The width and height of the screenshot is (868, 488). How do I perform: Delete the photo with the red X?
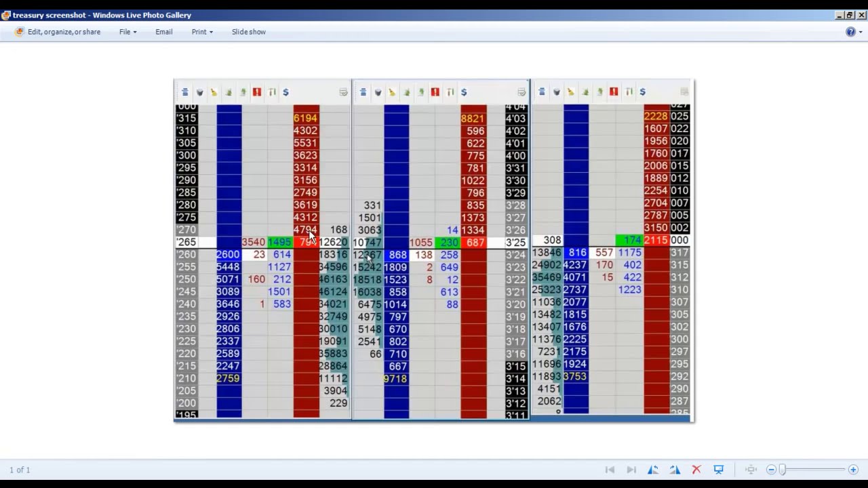(696, 470)
